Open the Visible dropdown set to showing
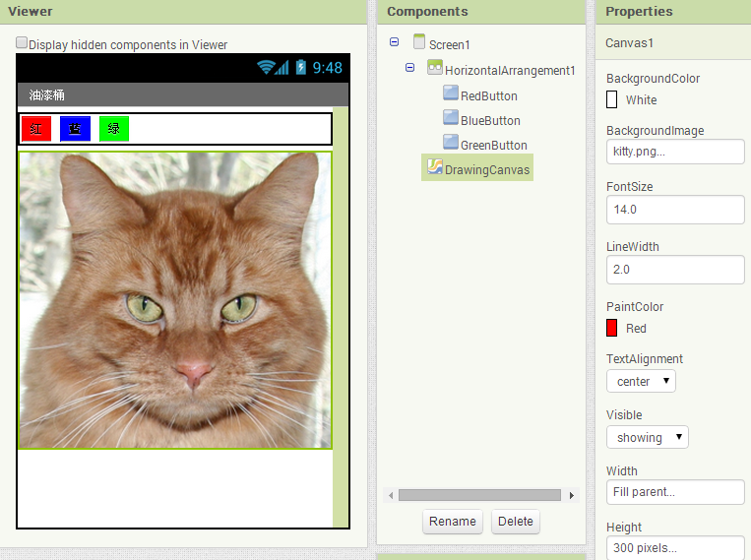This screenshot has width=751, height=560. tap(647, 437)
